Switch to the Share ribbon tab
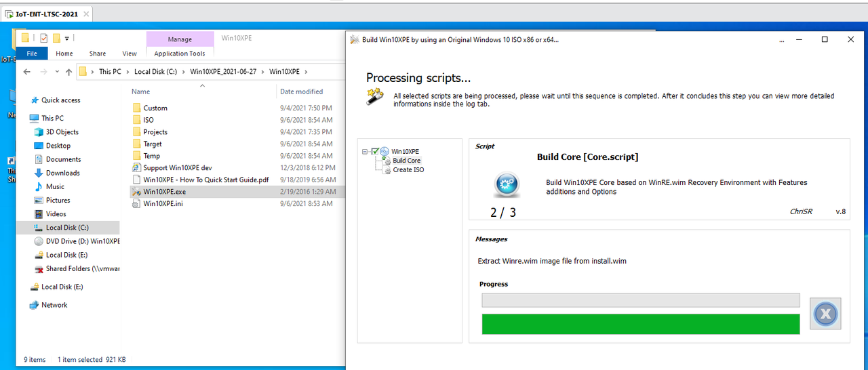Image resolution: width=868 pixels, height=370 pixels. [x=98, y=54]
